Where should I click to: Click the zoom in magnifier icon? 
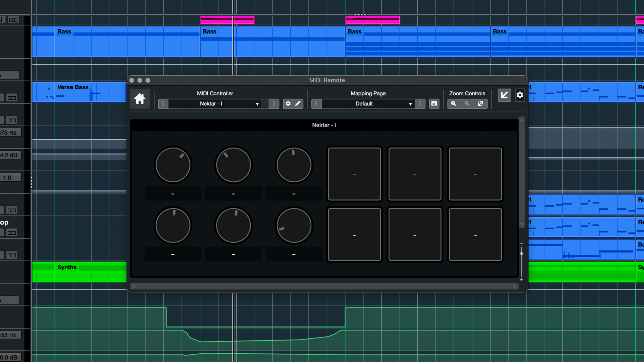[454, 104]
